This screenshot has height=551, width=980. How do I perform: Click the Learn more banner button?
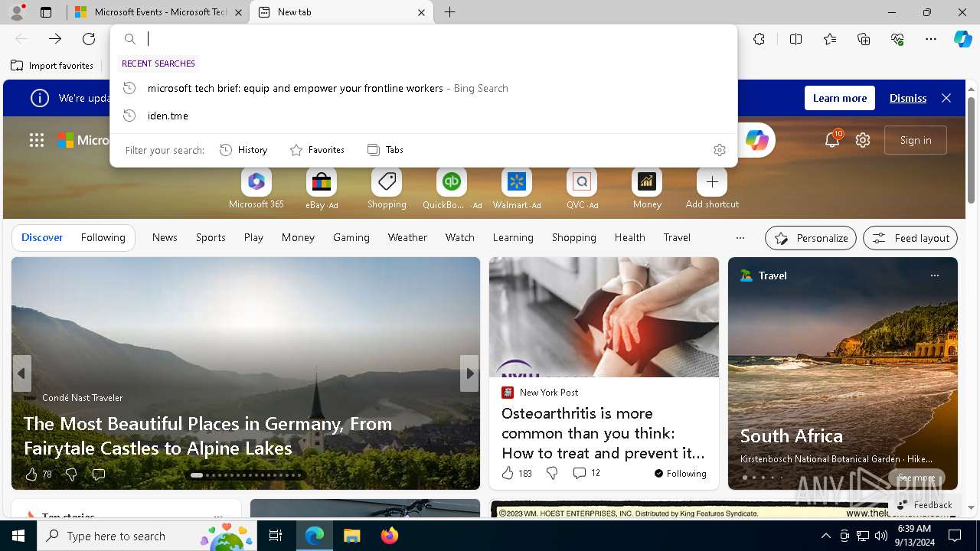coord(840,98)
